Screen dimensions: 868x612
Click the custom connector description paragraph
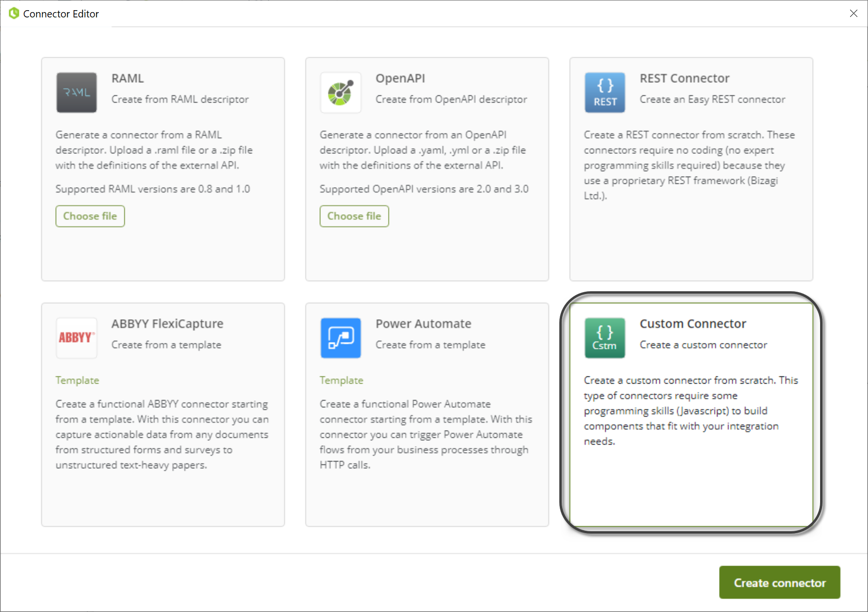tap(691, 411)
